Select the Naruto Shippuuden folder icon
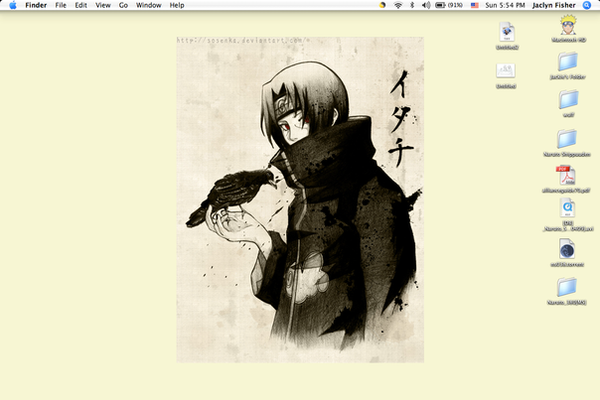 click(567, 139)
